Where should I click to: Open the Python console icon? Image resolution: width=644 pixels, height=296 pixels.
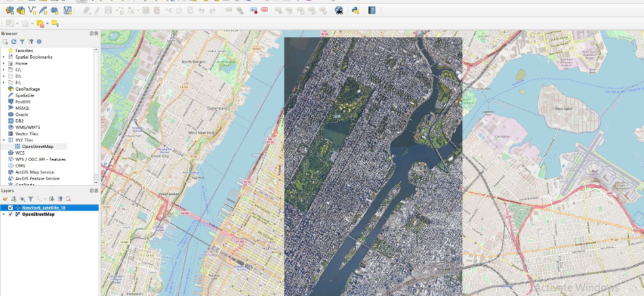pyautogui.click(x=356, y=11)
